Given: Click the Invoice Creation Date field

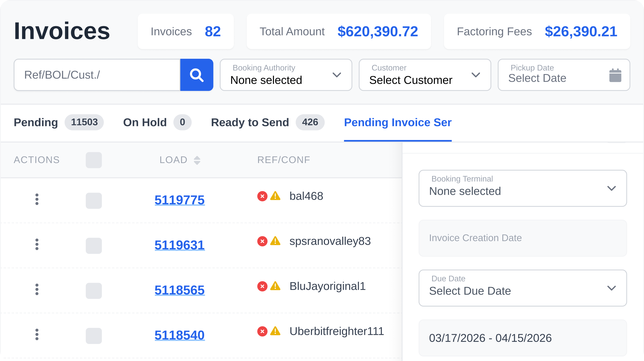Looking at the screenshot, I should click(523, 238).
